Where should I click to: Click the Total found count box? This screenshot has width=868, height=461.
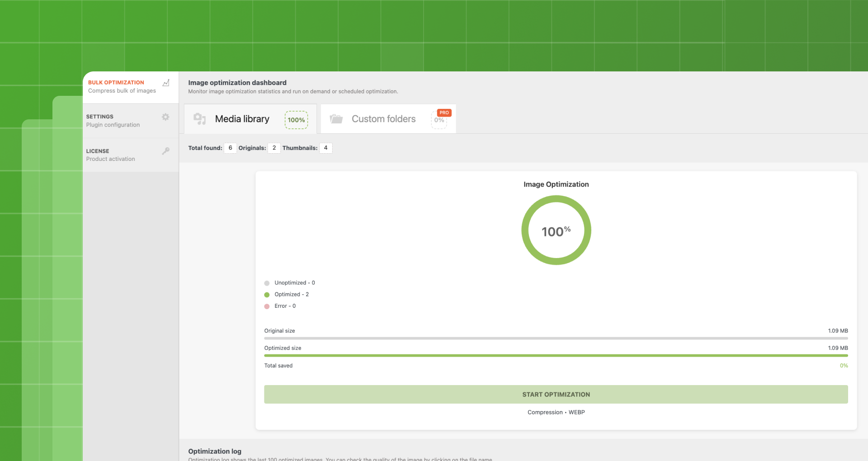click(230, 148)
